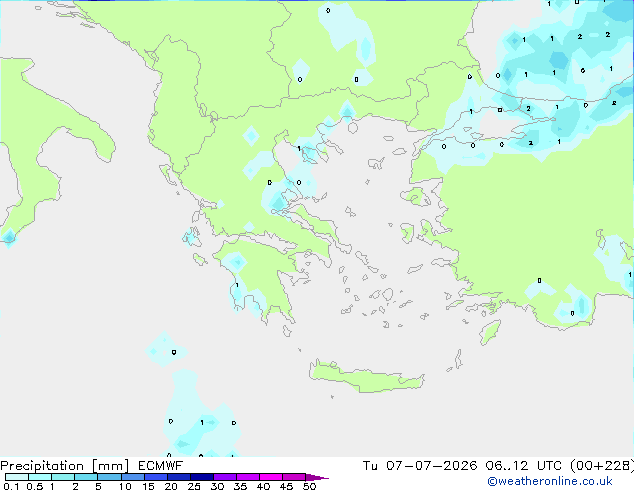Viewport: 634px width, 490px height.
Task: Click the legend value "25"
Action: 194,486
